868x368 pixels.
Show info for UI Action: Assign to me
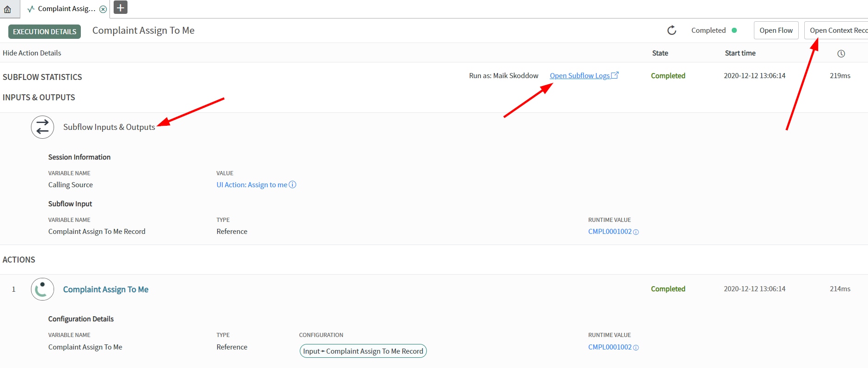[292, 185]
